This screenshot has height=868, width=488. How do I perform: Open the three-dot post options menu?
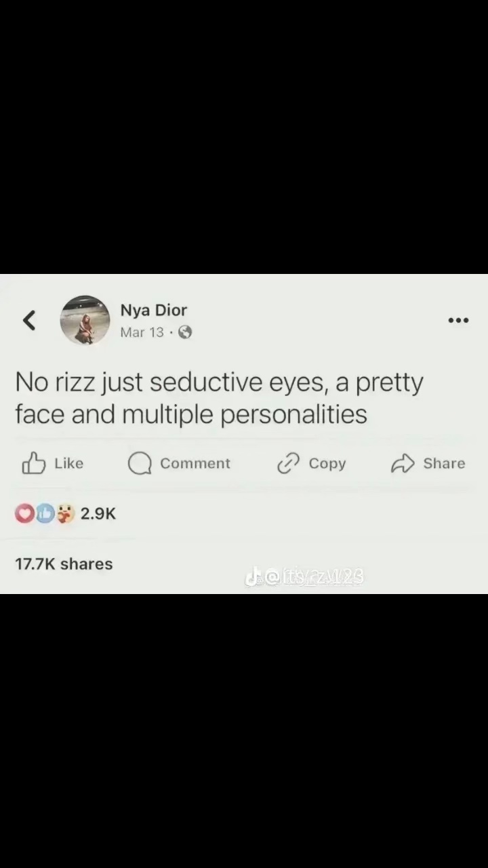pyautogui.click(x=458, y=320)
